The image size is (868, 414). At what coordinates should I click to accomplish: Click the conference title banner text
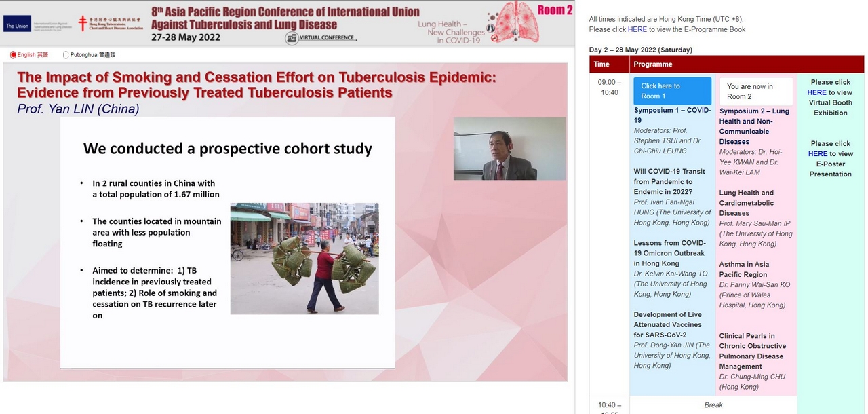(285, 18)
